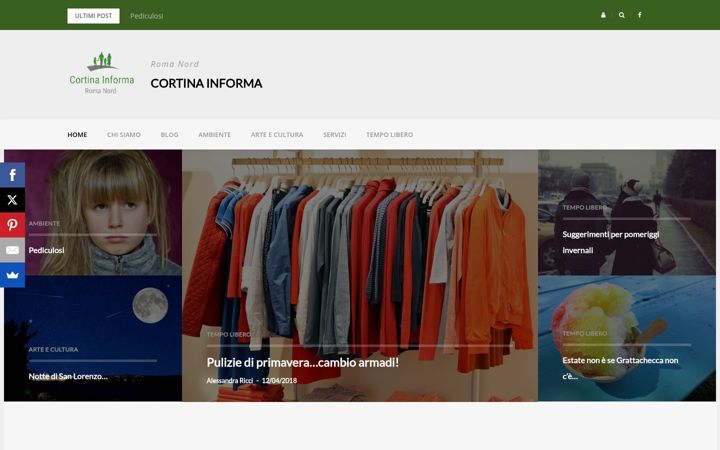The width and height of the screenshot is (720, 450).
Task: Click the CORTINA INFORMA site title
Action: pos(206,83)
